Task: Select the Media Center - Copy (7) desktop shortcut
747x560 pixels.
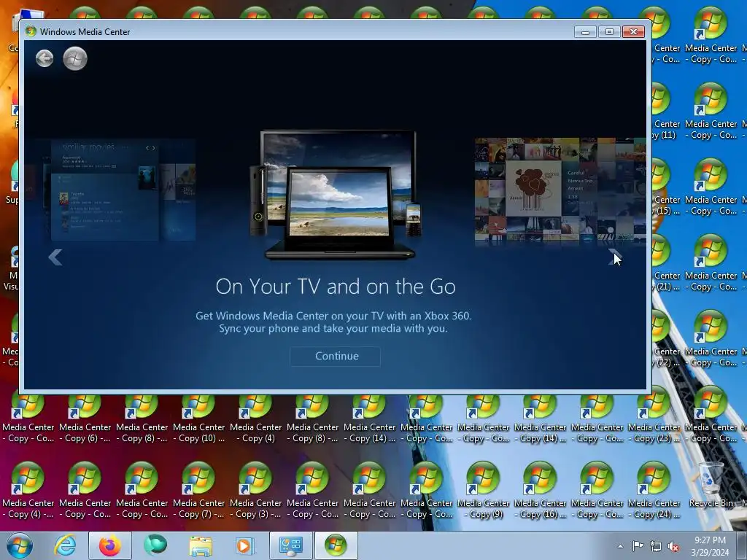Action: (198, 491)
